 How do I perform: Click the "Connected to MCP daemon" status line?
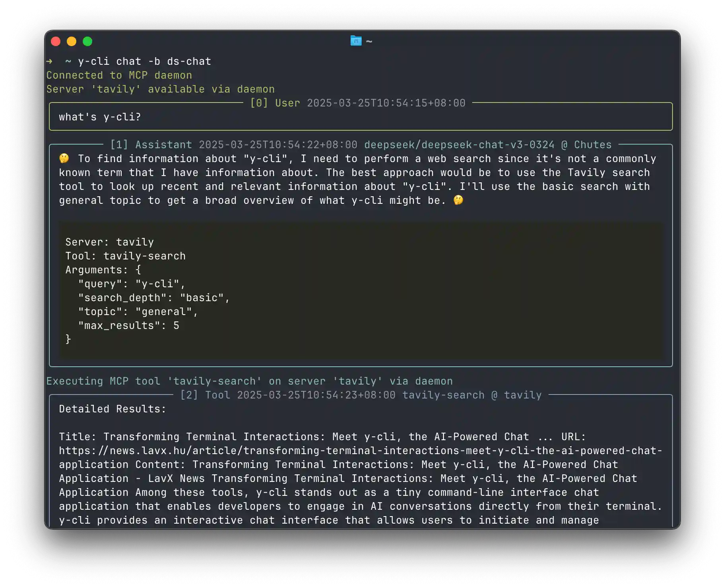pos(119,75)
